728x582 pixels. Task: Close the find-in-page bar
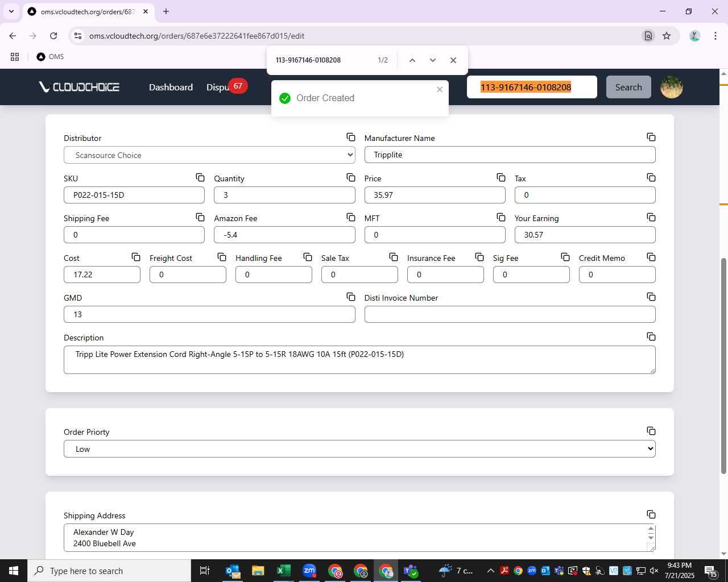coord(453,60)
